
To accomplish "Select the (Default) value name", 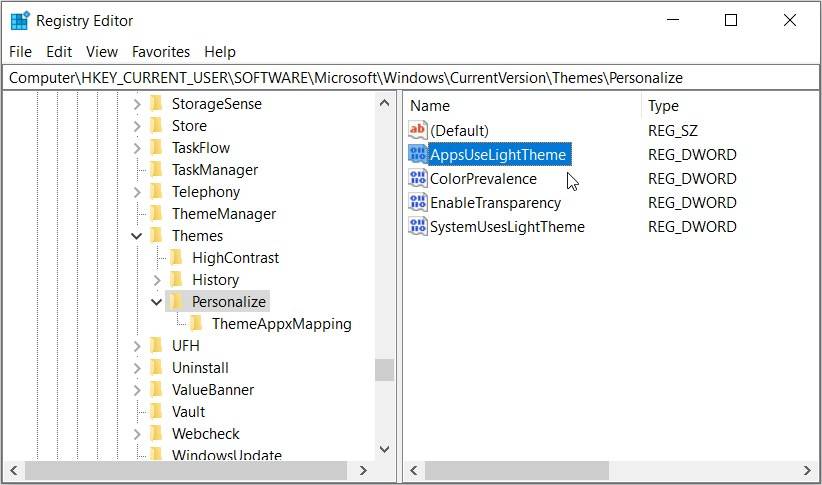I will click(x=459, y=130).
